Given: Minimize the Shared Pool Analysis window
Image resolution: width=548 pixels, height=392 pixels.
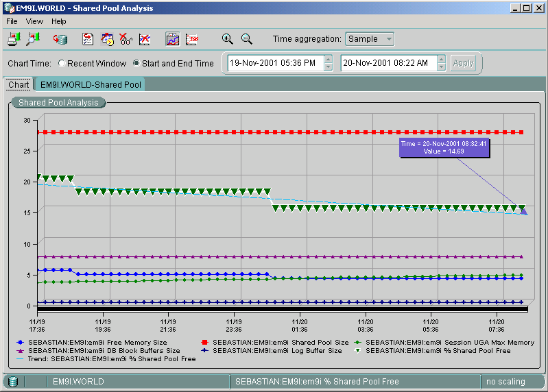Looking at the screenshot, I should coord(514,8).
